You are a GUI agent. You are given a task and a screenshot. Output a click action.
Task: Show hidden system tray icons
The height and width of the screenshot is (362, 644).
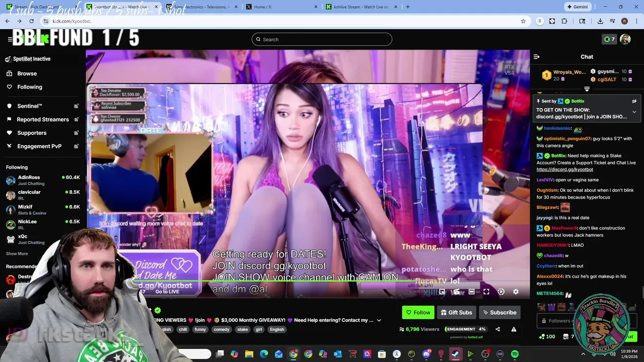pyautogui.click(x=584, y=354)
